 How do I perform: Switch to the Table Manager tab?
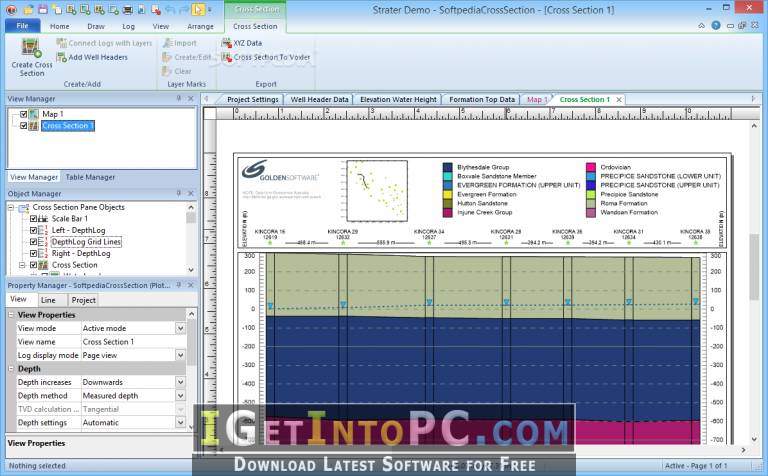[91, 177]
